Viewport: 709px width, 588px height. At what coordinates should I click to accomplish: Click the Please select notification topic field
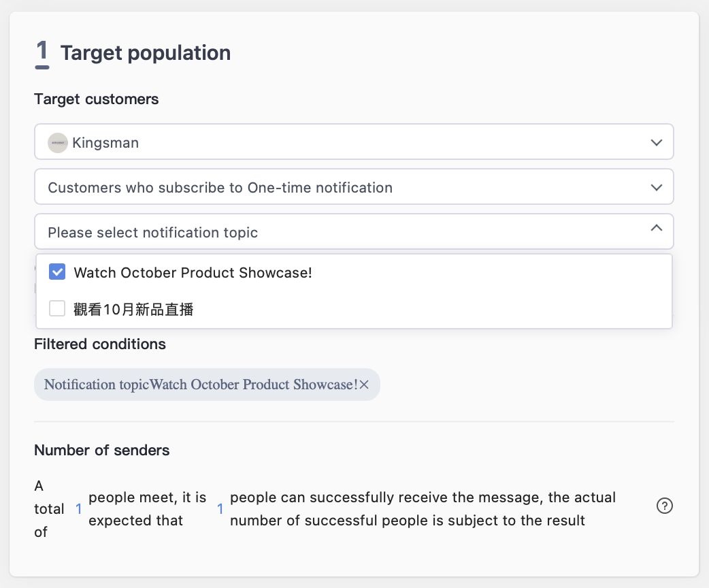point(354,231)
